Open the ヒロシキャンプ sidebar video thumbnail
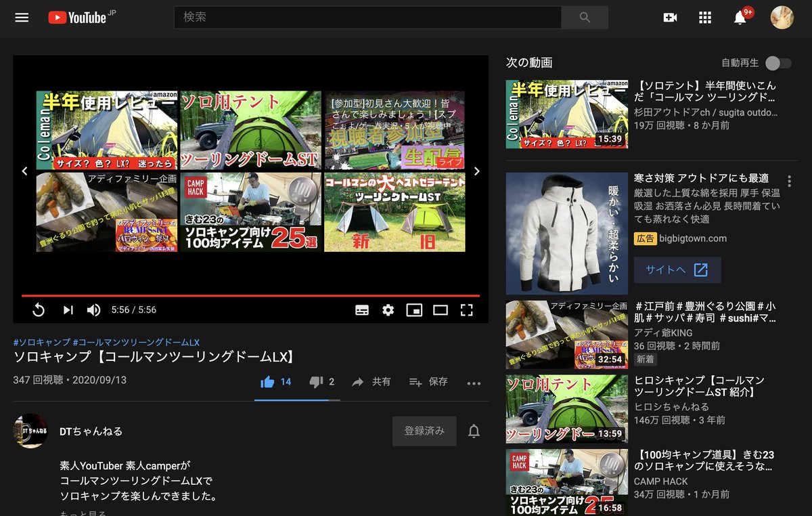812x516 pixels. click(567, 409)
